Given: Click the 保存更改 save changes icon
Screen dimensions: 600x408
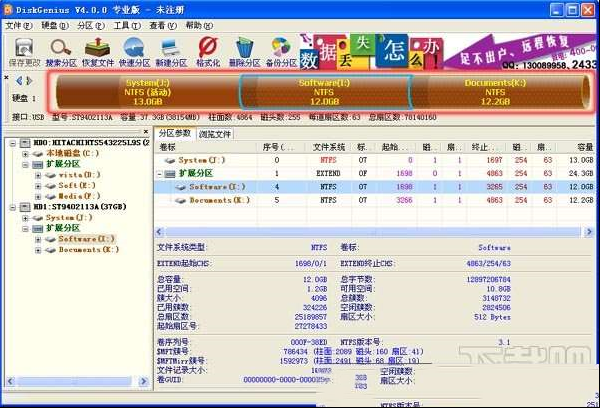Looking at the screenshot, I should [24, 53].
